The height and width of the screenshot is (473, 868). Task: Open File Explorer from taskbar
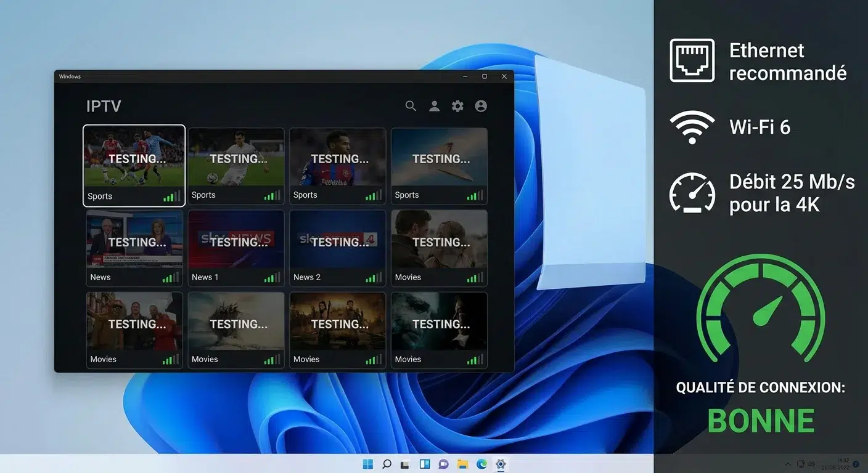pos(462,464)
